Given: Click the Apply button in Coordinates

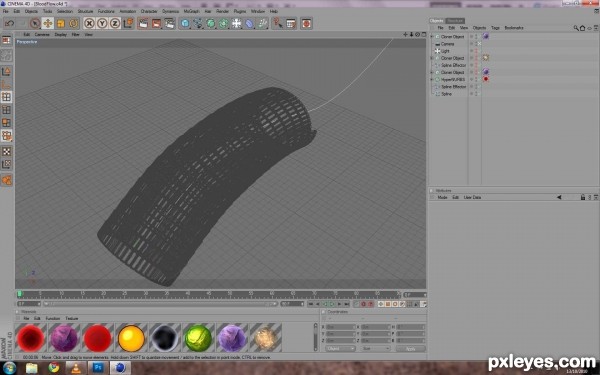Looking at the screenshot, I should click(x=411, y=349).
